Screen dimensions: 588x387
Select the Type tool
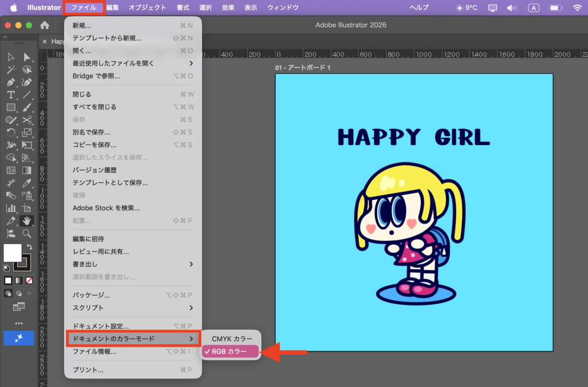coord(11,95)
